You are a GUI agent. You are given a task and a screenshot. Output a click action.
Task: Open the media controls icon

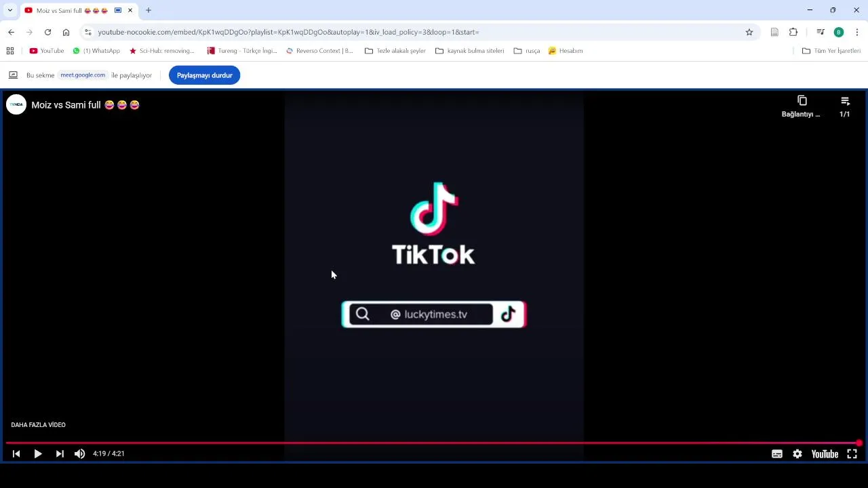[821, 32]
